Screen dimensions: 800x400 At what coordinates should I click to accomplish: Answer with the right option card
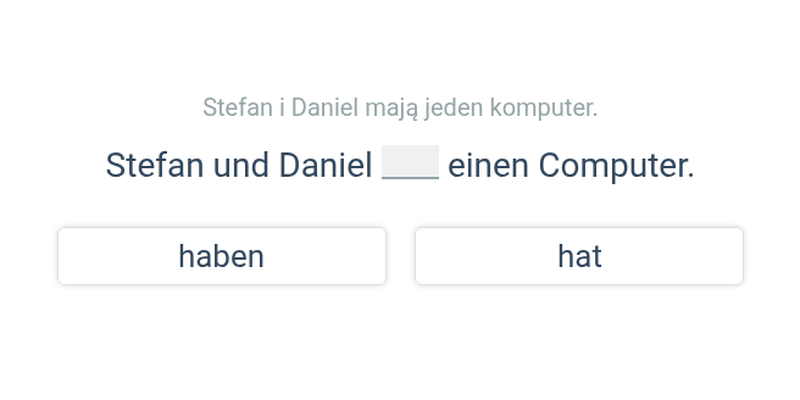[x=579, y=256]
